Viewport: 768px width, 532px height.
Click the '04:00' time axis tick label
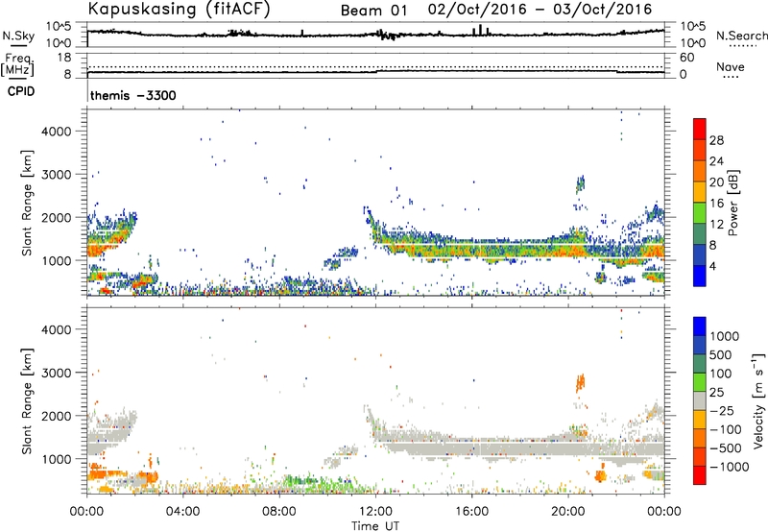182,512
